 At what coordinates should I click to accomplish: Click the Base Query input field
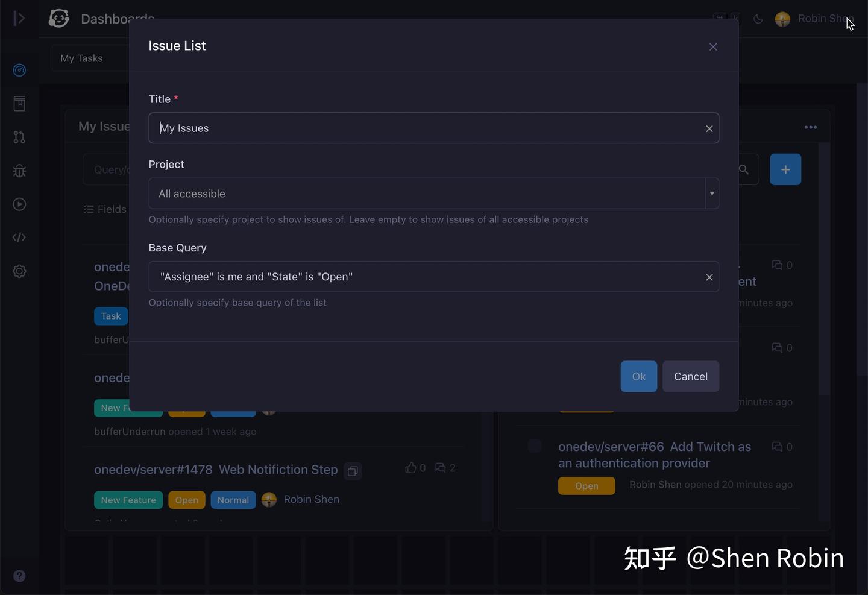click(x=433, y=277)
